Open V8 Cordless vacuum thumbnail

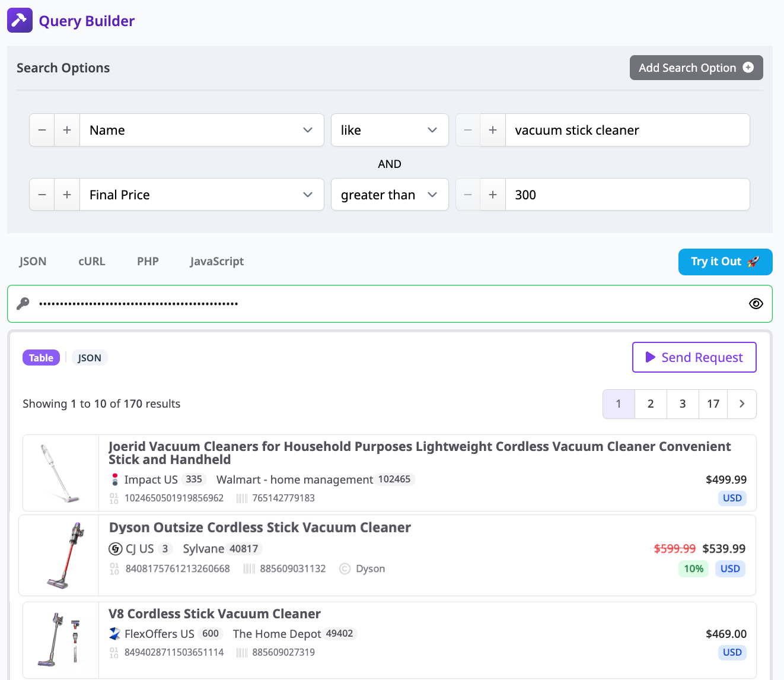point(60,640)
